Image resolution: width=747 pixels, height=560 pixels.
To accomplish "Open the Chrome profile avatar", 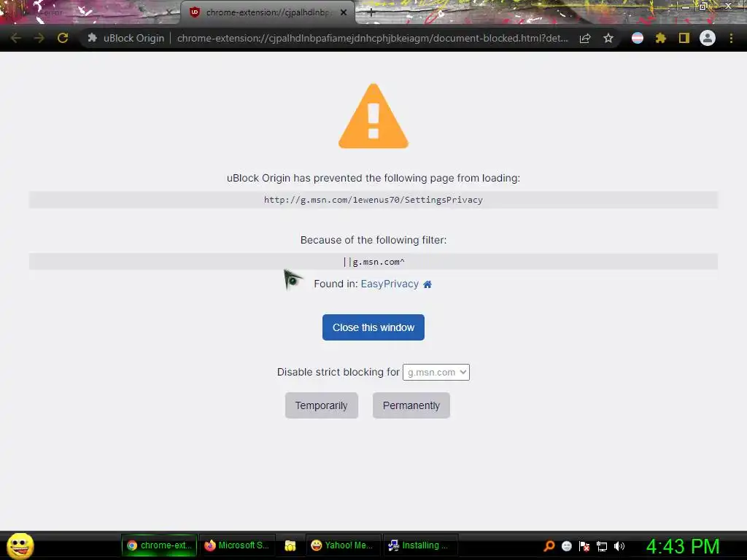I will (x=708, y=38).
